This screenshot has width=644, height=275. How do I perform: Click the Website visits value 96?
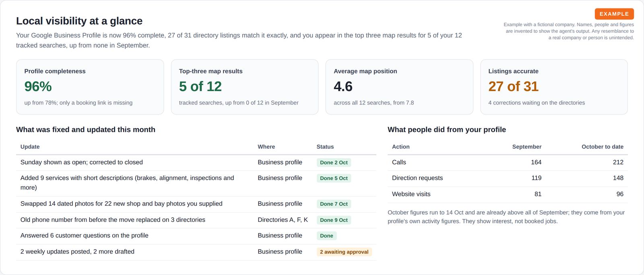tap(620, 194)
